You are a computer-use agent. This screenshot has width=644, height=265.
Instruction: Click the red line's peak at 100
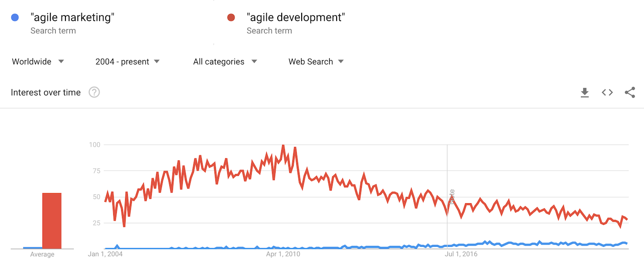coord(283,145)
